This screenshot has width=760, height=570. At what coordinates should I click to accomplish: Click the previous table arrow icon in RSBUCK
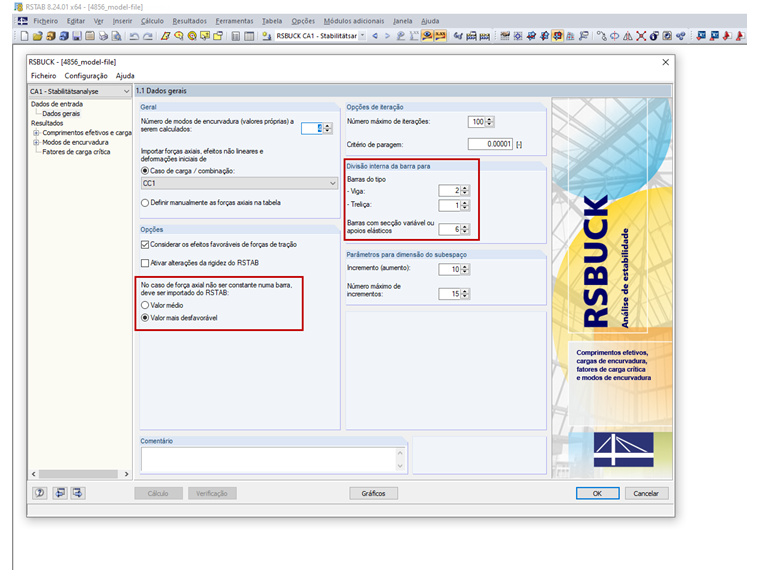tap(59, 493)
